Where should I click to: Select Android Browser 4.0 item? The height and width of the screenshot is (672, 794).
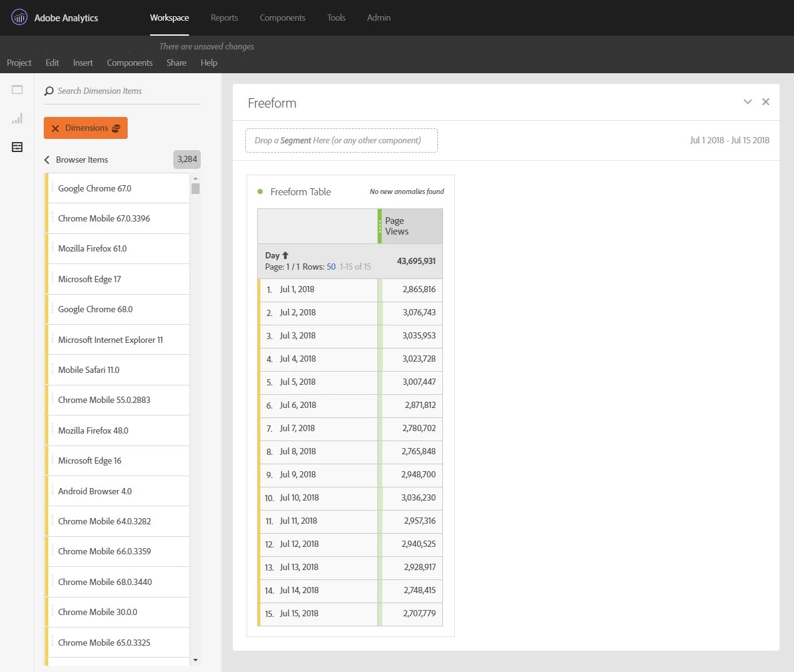tap(118, 491)
